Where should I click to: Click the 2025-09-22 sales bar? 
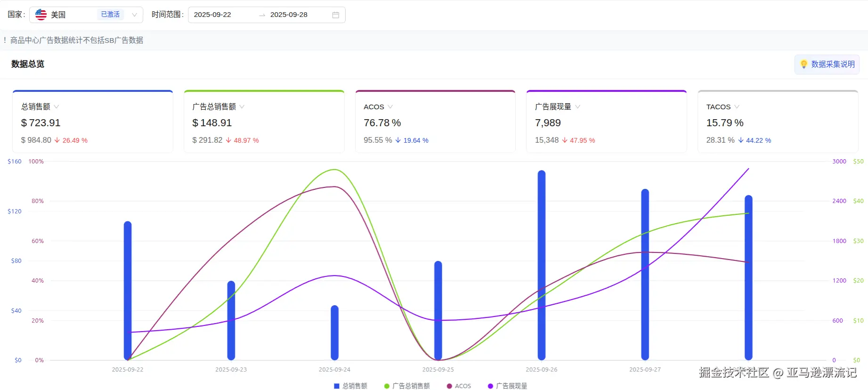click(128, 291)
